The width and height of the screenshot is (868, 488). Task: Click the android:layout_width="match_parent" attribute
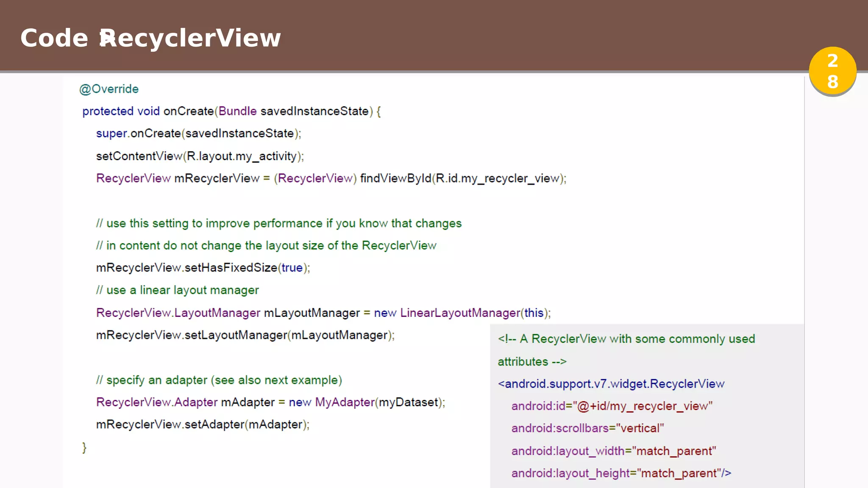(614, 451)
